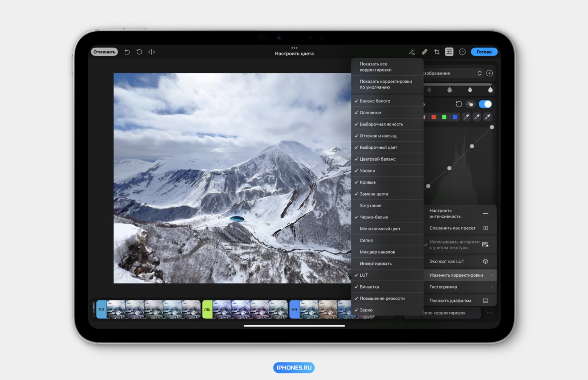588x380 pixels.
Task: Tap the Отменить button
Action: pos(104,52)
